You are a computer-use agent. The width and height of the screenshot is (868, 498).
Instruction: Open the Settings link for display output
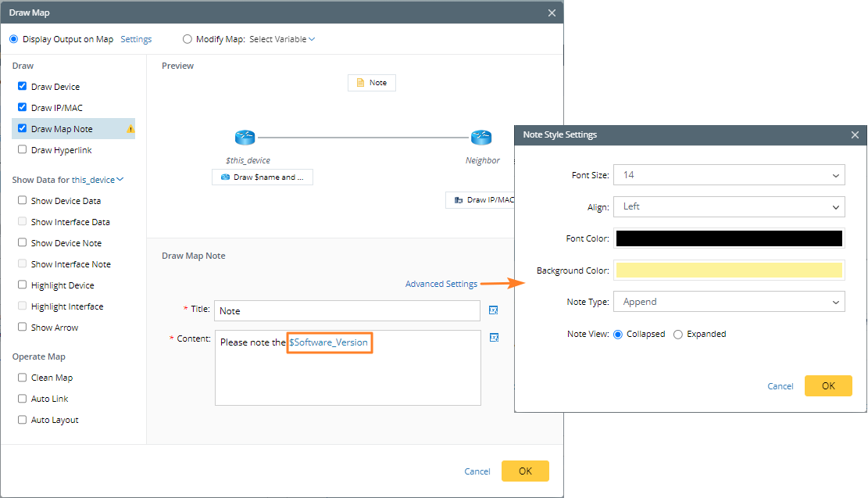point(136,39)
